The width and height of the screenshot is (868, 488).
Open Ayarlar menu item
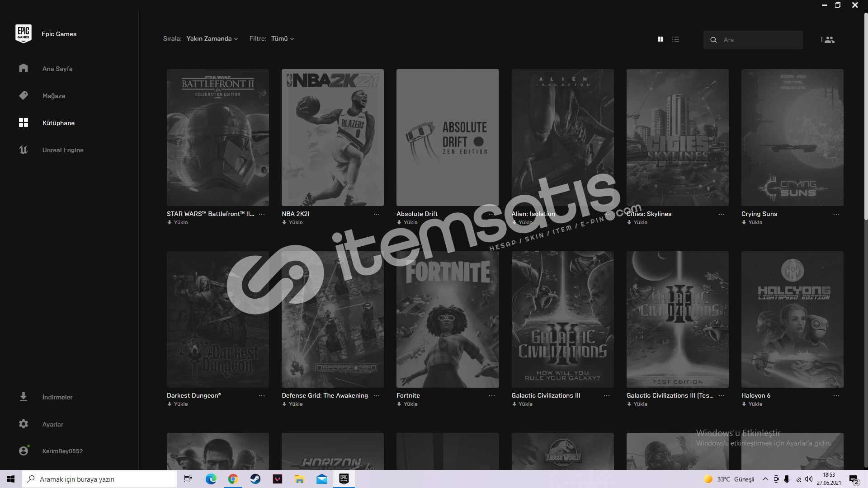53,424
